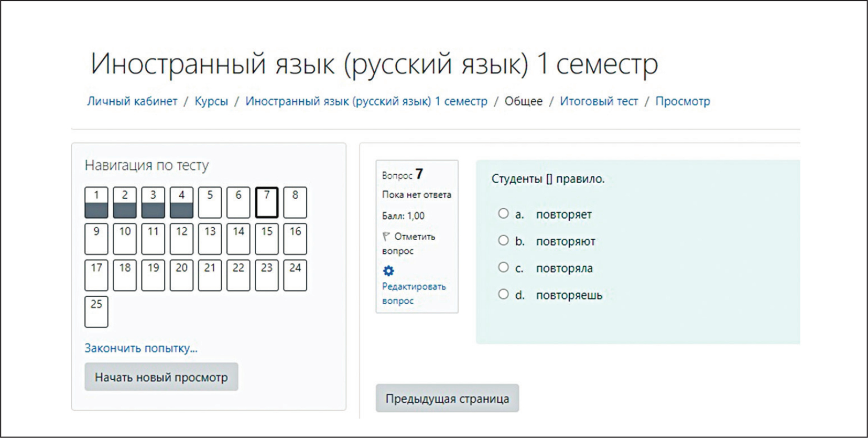This screenshot has height=438, width=868.
Task: Click the Просмотр breadcrumb link
Action: [682, 101]
